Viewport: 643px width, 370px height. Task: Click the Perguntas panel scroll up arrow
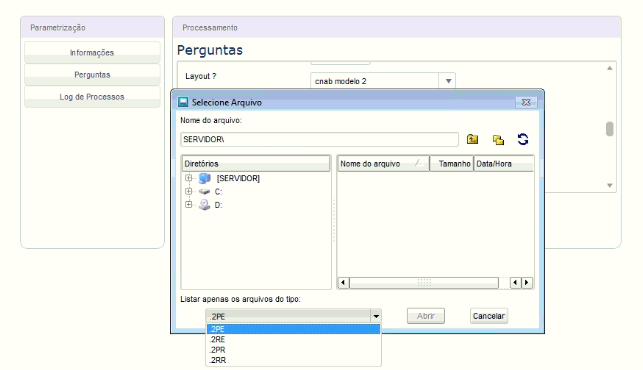(x=610, y=68)
